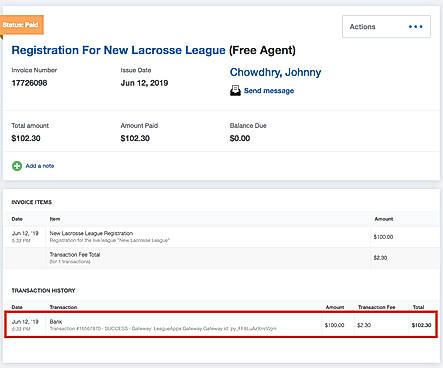Select the $102.30 transaction history total
The image size is (443, 368).
point(421,325)
